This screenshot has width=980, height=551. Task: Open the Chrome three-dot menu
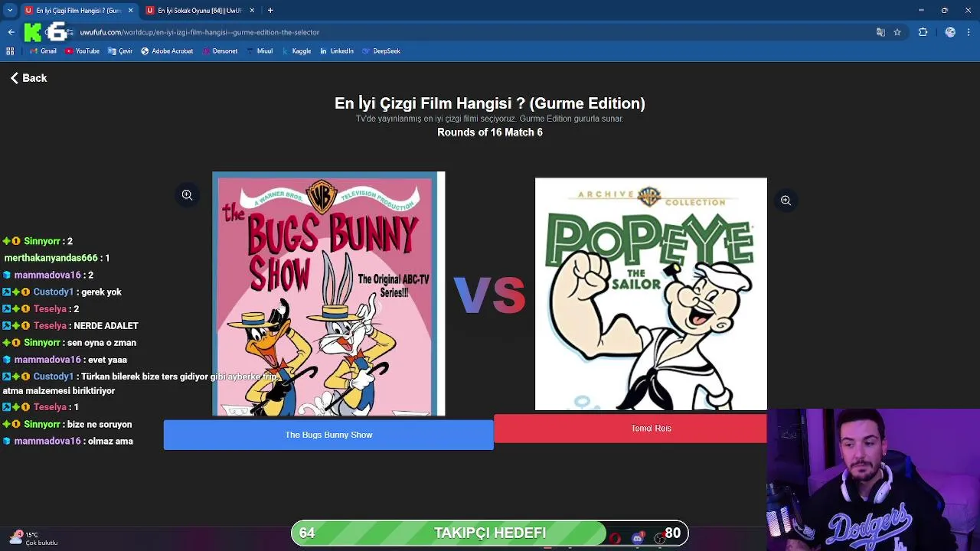click(969, 32)
